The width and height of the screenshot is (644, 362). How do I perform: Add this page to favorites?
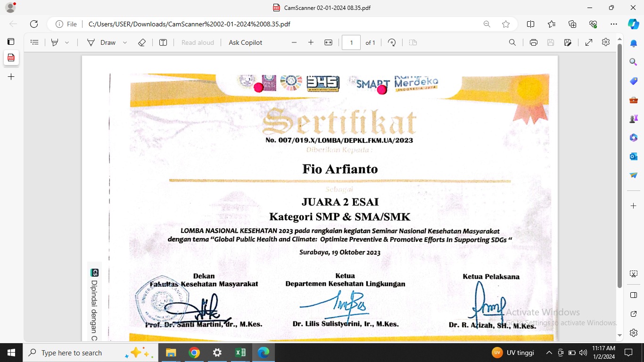(x=506, y=24)
